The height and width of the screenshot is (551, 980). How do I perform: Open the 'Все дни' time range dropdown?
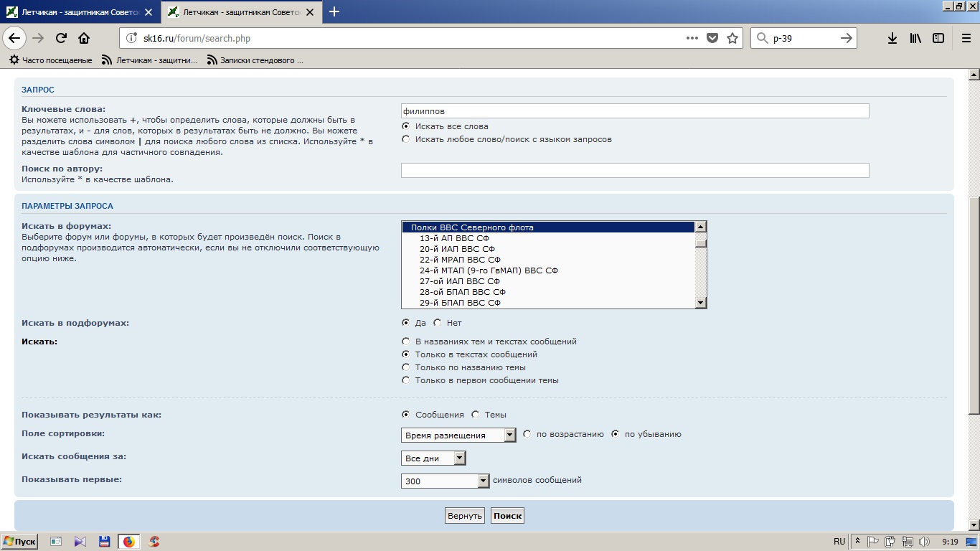point(459,458)
